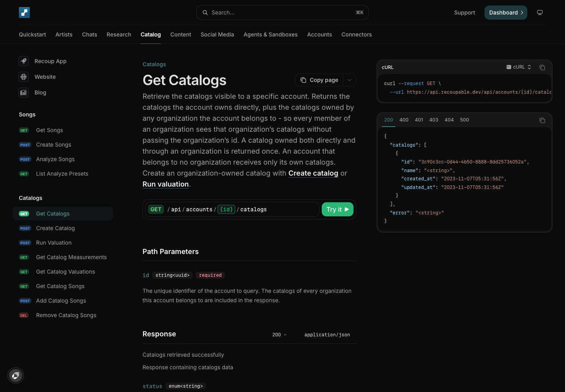Screen dimensions: 565x392
Task: Click the Try it button
Action: 337,209
